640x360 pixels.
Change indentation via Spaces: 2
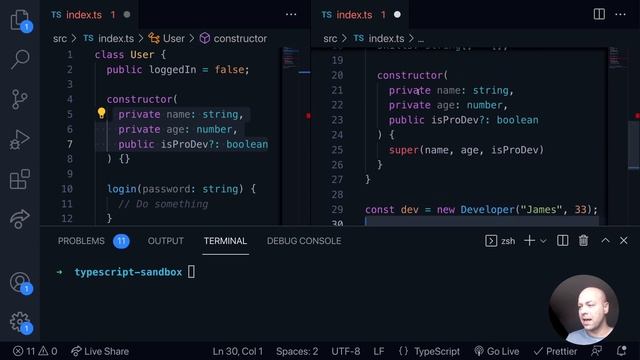(x=297, y=351)
